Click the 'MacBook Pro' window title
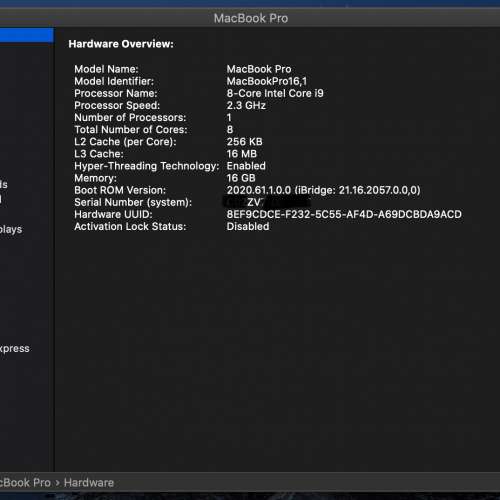This screenshot has height=500, width=500. pyautogui.click(x=251, y=18)
